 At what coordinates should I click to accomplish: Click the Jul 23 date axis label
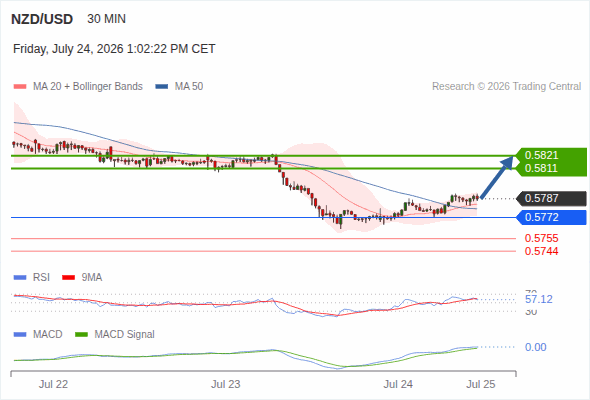click(225, 384)
